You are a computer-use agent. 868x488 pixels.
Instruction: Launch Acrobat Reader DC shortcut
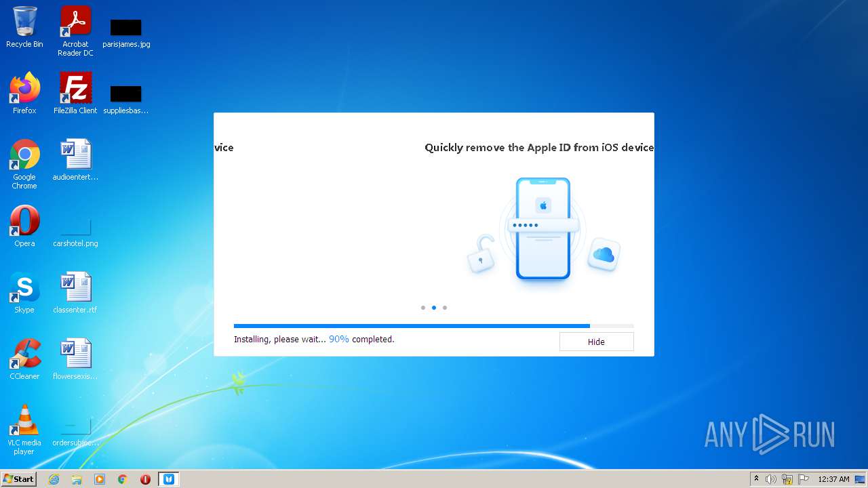[x=75, y=31]
